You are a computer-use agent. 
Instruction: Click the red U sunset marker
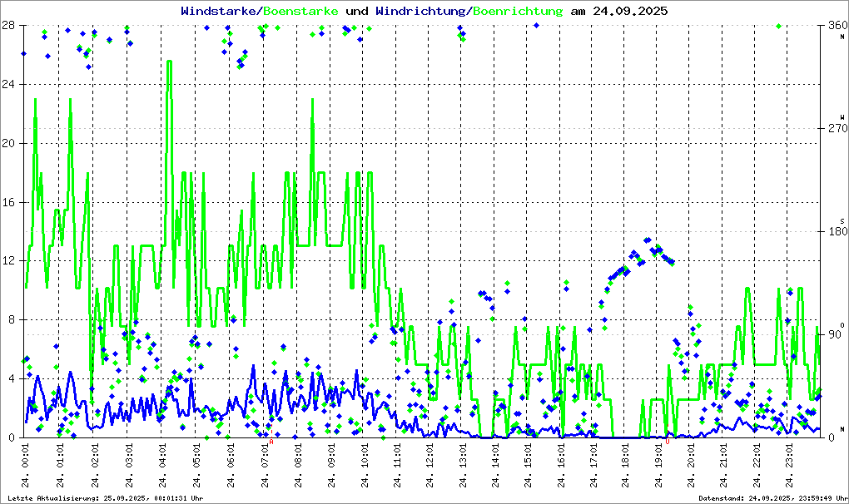(668, 442)
